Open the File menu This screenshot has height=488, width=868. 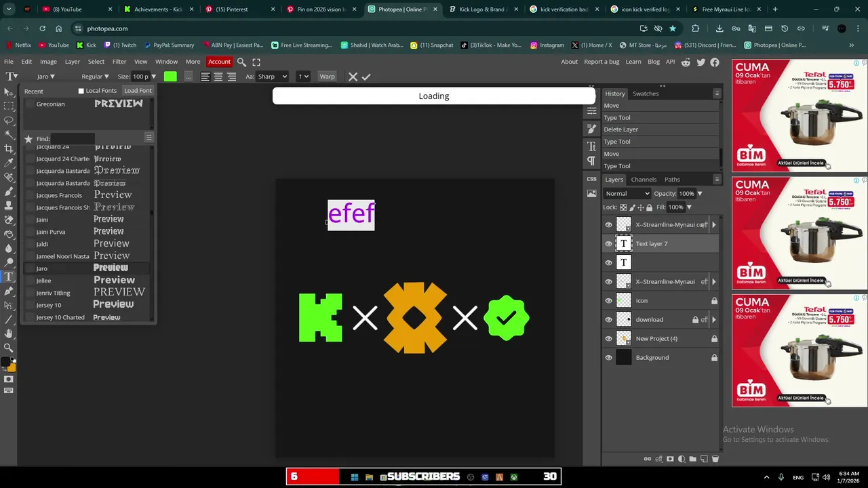(9, 62)
